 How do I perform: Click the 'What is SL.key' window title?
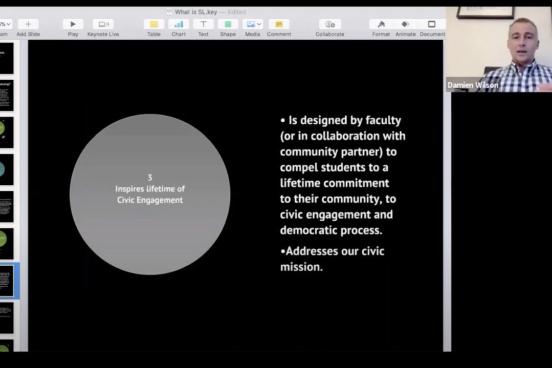[196, 12]
